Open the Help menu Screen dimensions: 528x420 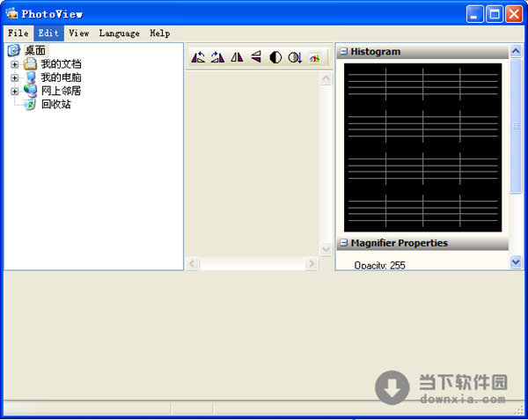click(x=159, y=33)
